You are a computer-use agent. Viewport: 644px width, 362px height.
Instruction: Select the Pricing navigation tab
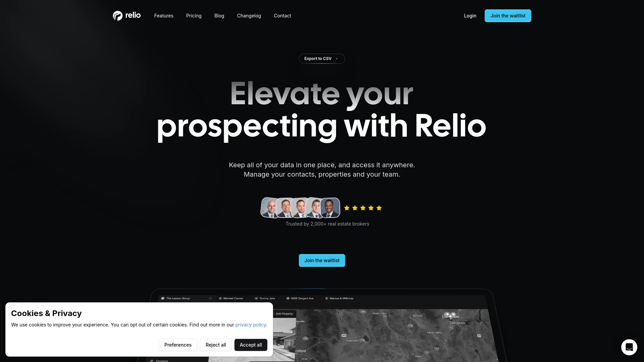[x=194, y=15]
